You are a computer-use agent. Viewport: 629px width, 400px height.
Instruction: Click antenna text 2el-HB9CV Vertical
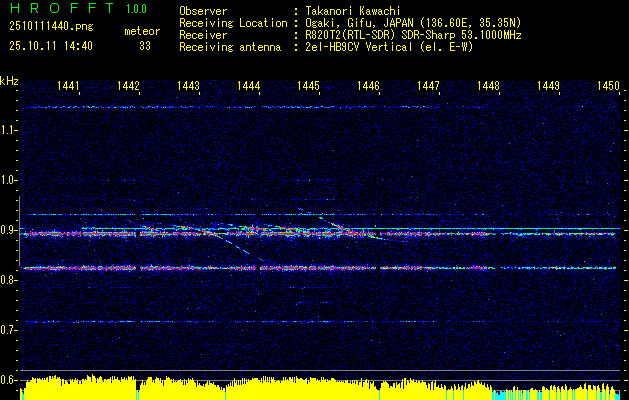click(359, 47)
